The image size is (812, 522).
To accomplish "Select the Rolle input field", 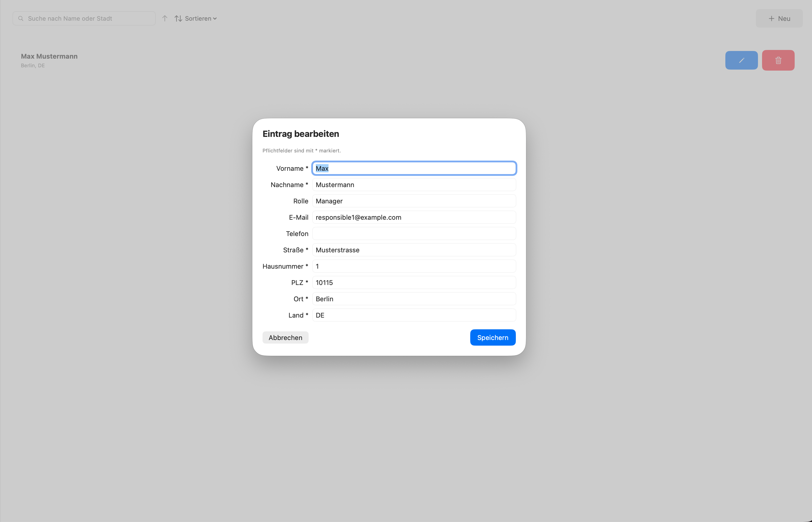I will click(414, 201).
